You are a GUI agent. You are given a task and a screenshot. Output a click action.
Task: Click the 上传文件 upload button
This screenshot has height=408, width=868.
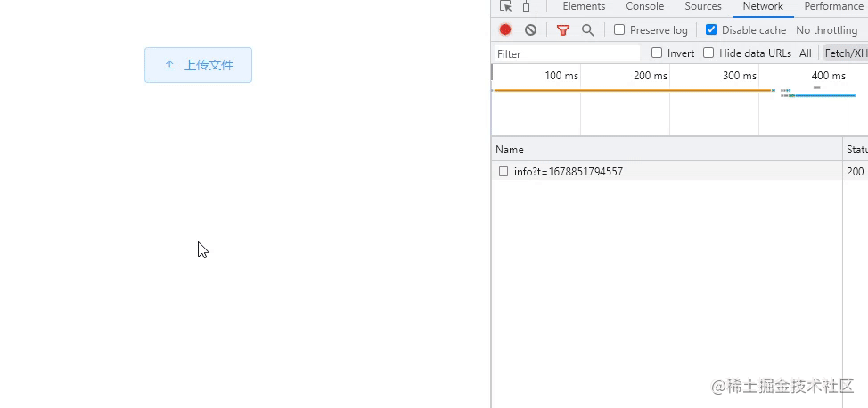(x=198, y=65)
